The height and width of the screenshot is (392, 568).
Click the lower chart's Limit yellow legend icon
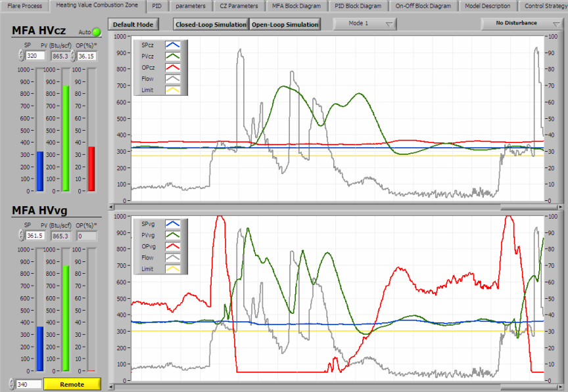(x=173, y=269)
